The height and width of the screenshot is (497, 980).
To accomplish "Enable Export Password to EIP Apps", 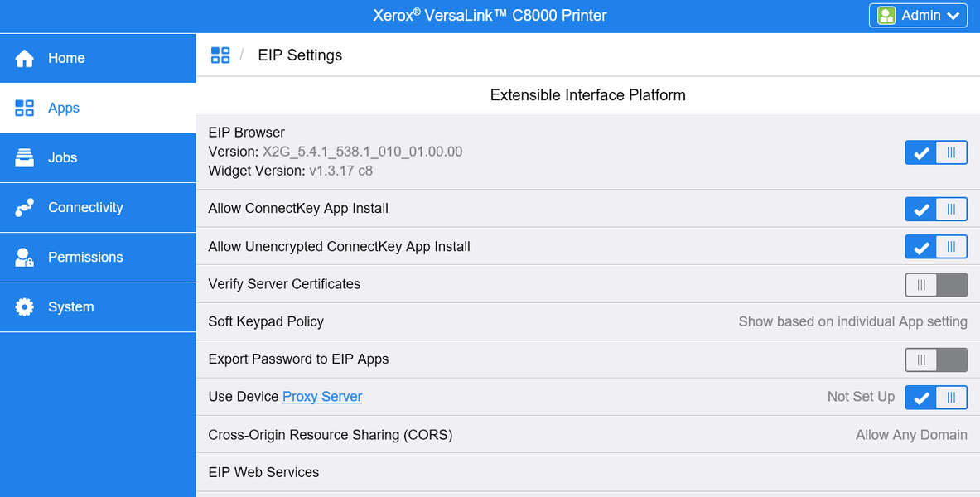I will 935,359.
